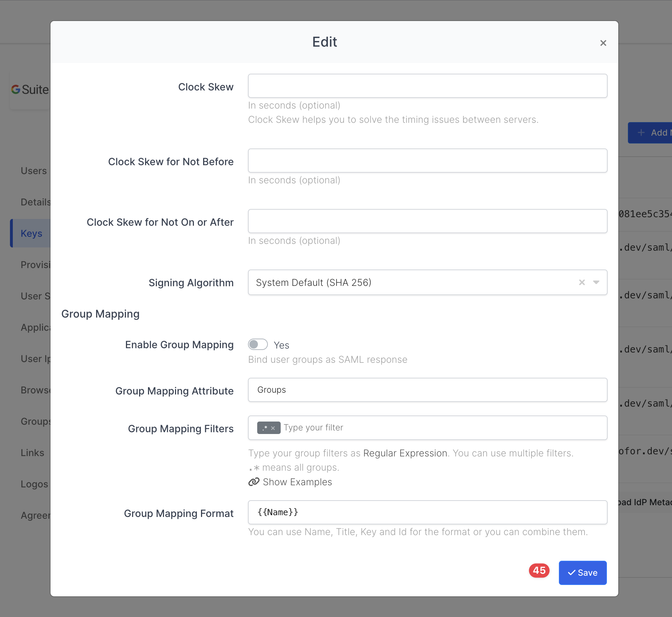672x617 pixels.
Task: Select the Clock Skew for Not On or After field
Action: (x=427, y=221)
